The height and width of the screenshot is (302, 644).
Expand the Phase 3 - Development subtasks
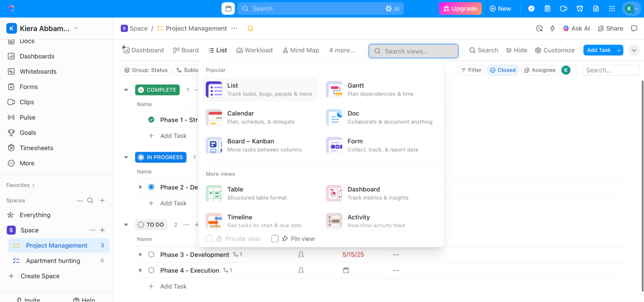(x=140, y=254)
